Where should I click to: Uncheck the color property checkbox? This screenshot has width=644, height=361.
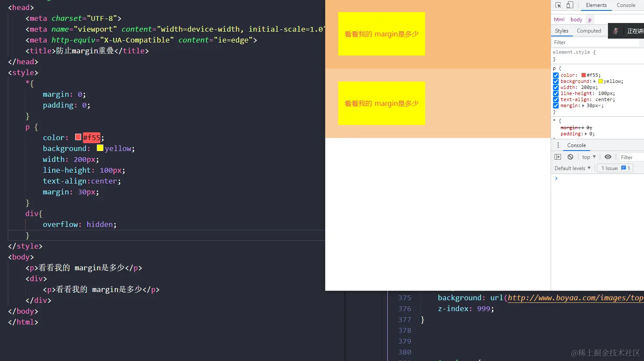(x=556, y=75)
